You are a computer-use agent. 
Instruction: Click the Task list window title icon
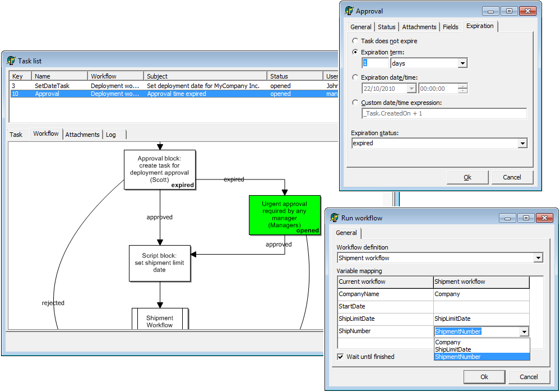point(11,61)
